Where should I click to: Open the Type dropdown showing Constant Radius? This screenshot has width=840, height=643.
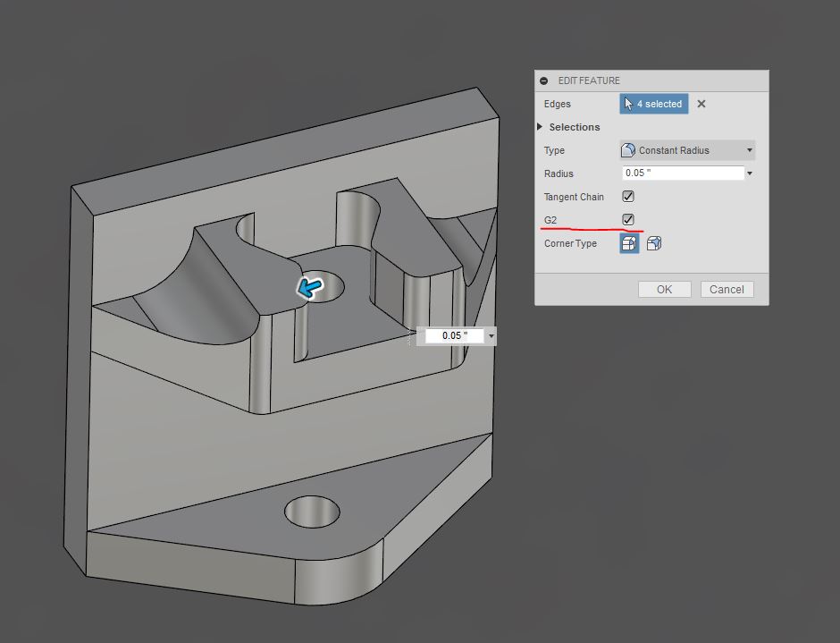(x=749, y=149)
